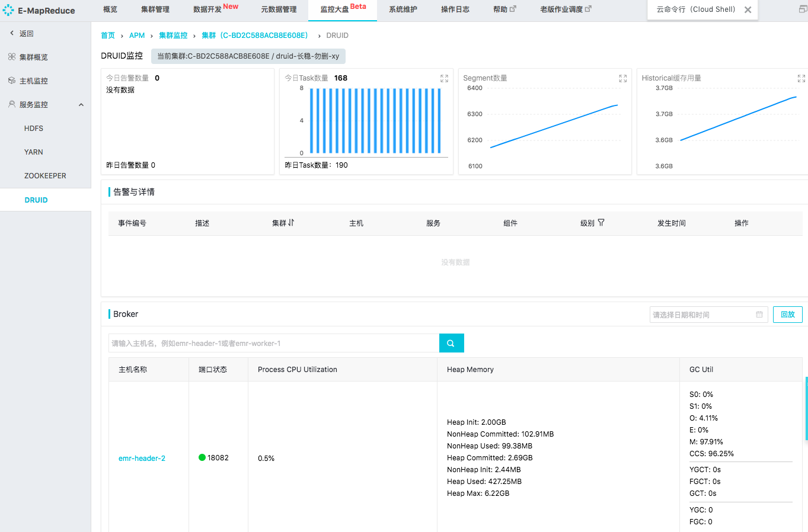Open the 集群管理 top menu
Image resolution: width=808 pixels, height=532 pixels.
(x=155, y=9)
